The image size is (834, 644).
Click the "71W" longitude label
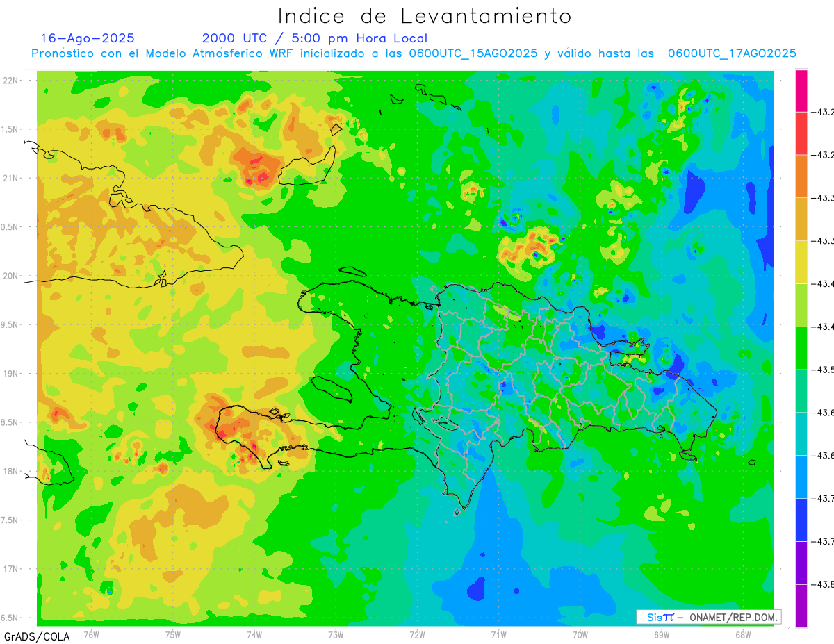coord(498,634)
